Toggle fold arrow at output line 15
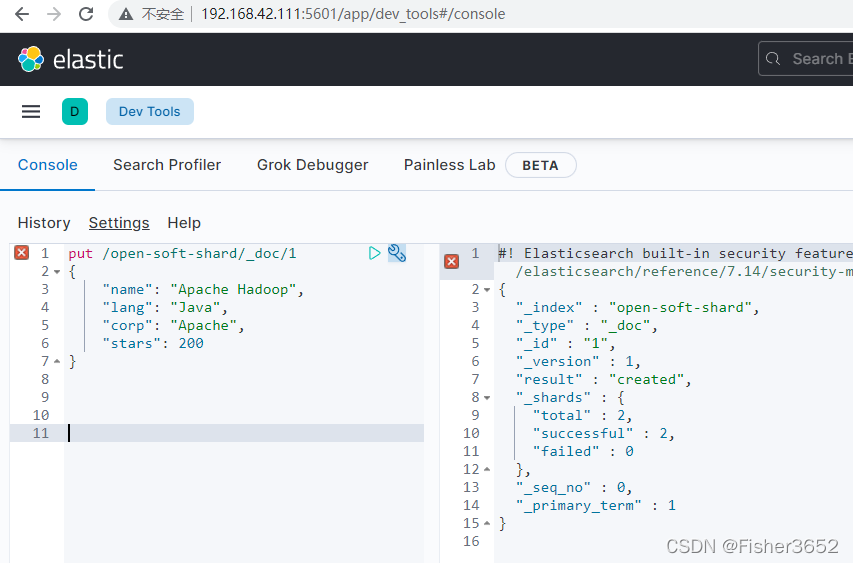The width and height of the screenshot is (853, 563). pos(487,523)
